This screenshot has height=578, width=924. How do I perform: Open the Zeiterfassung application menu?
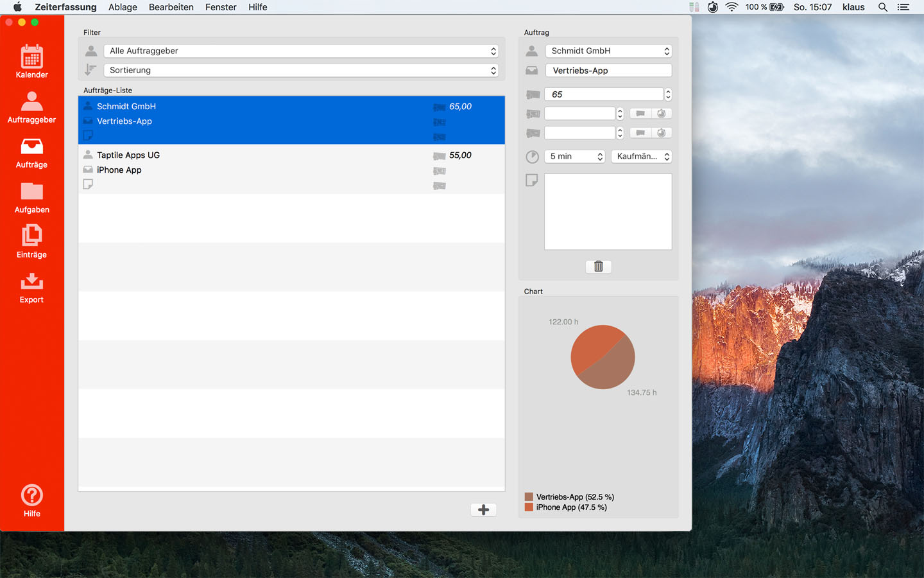coord(65,7)
